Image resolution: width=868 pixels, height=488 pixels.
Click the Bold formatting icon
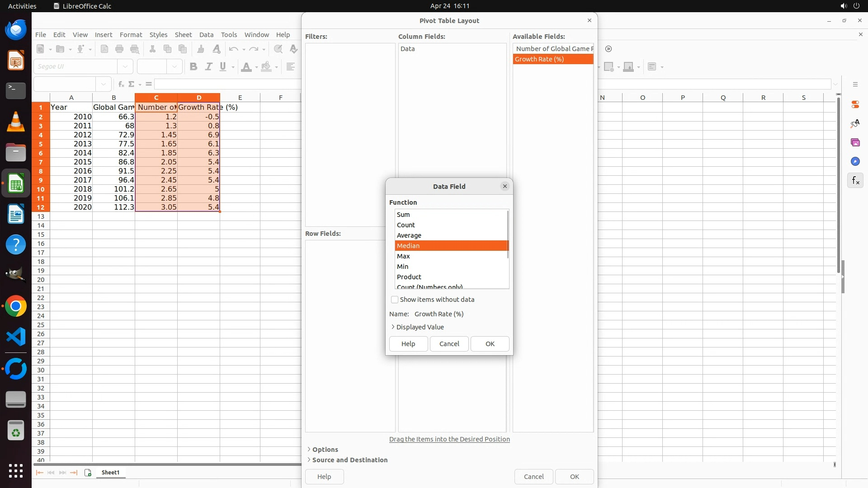point(193,67)
